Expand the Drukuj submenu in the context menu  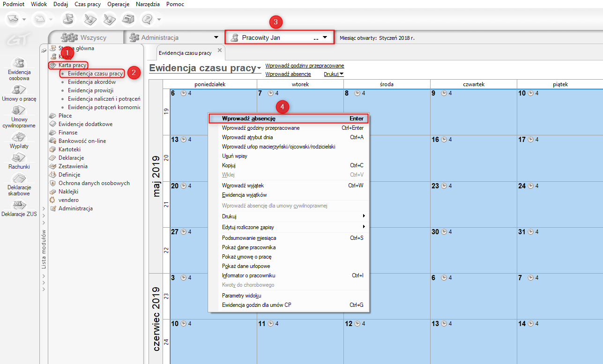(364, 216)
